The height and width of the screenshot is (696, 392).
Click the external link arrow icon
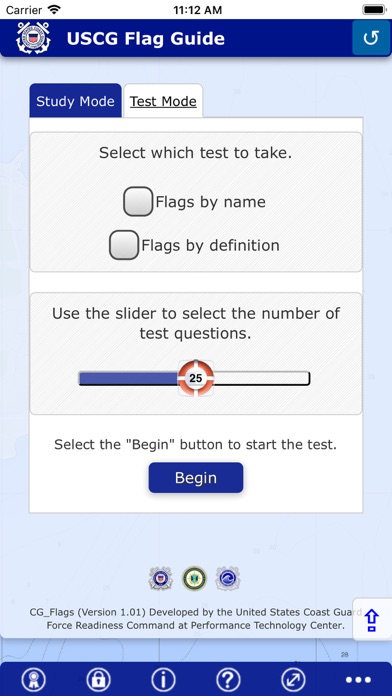click(x=293, y=680)
